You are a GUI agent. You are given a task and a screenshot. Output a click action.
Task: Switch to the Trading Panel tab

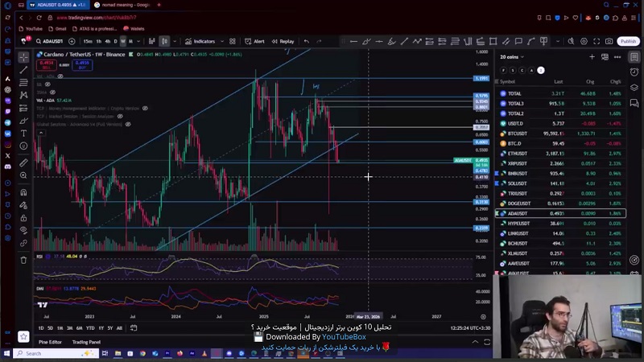click(86, 342)
